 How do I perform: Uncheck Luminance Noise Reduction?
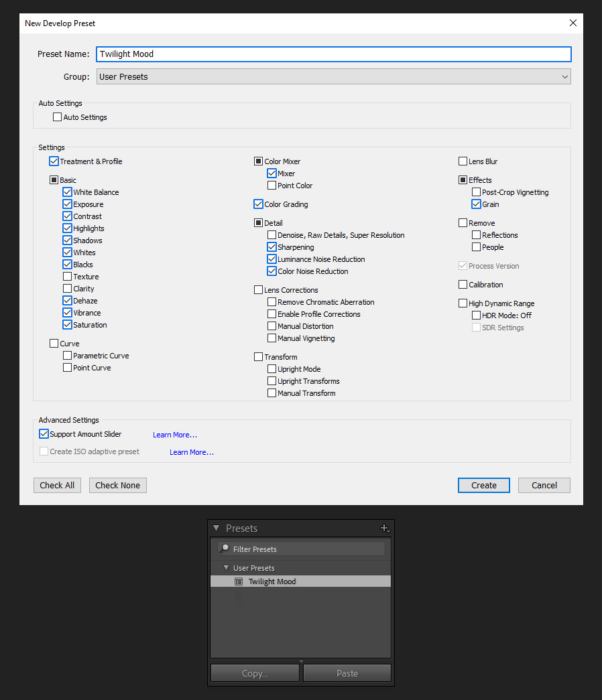pos(272,259)
